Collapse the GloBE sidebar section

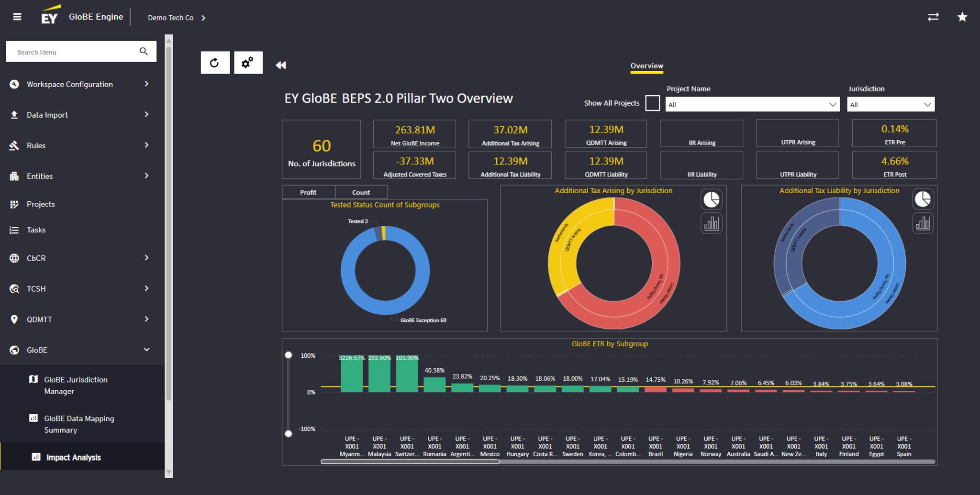click(146, 350)
